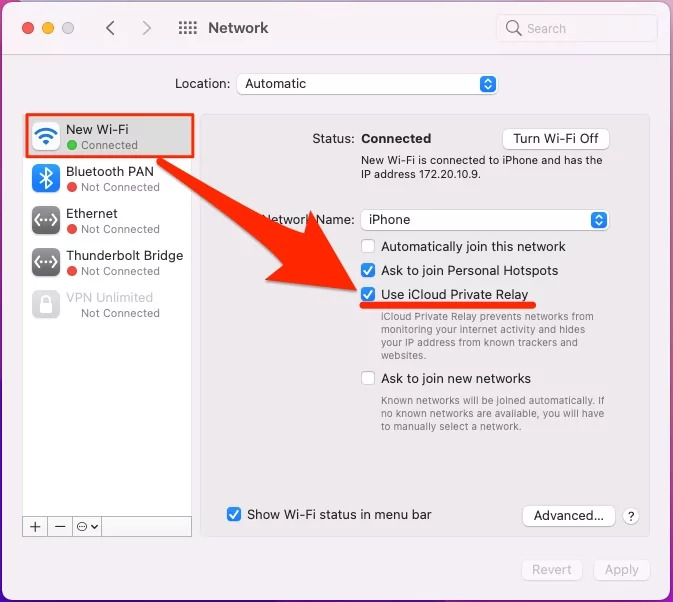Viewport: 673px width, 602px height.
Task: Open the show-all preferences grid icon
Action: [x=187, y=28]
